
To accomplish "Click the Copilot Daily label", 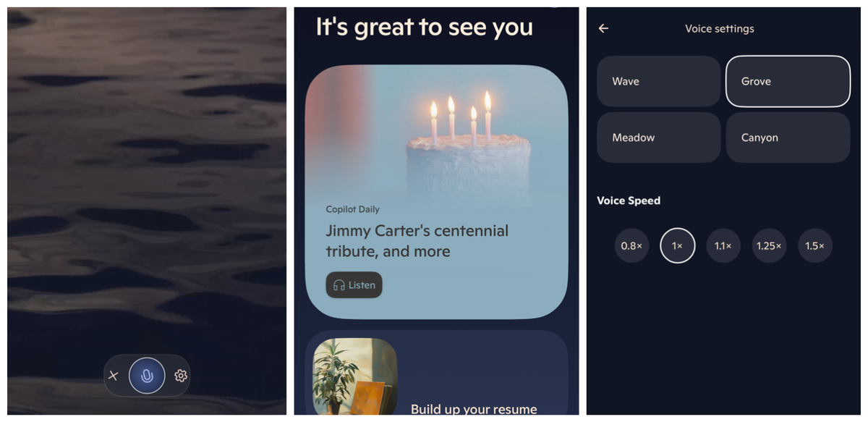I will pos(352,209).
